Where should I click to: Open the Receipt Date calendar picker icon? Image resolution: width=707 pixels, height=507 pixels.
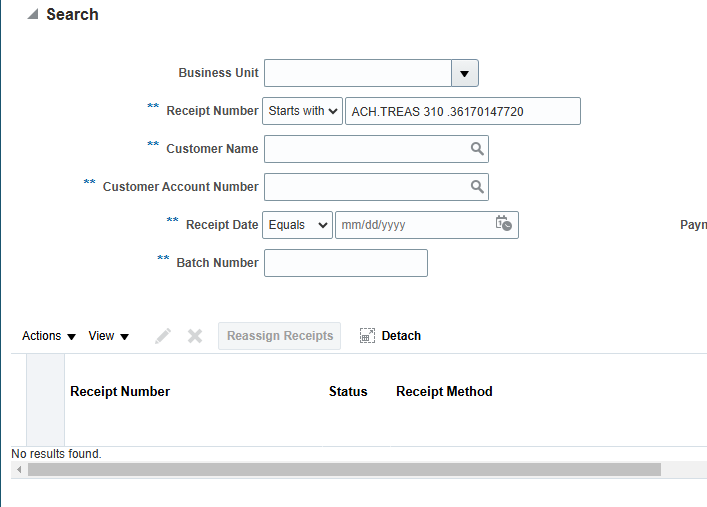tap(504, 224)
